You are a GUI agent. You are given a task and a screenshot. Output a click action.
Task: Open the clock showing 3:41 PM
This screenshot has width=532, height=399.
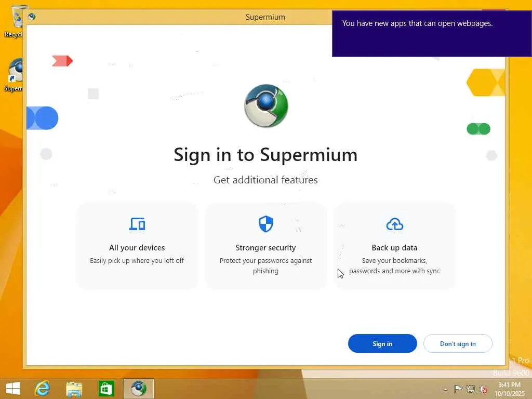[510, 389]
